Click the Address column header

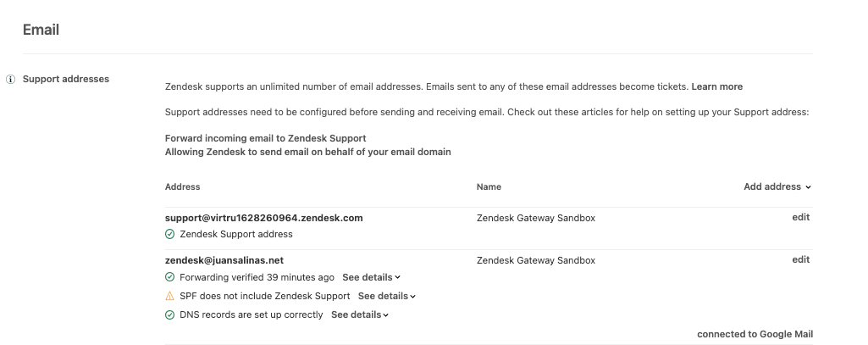(x=183, y=186)
